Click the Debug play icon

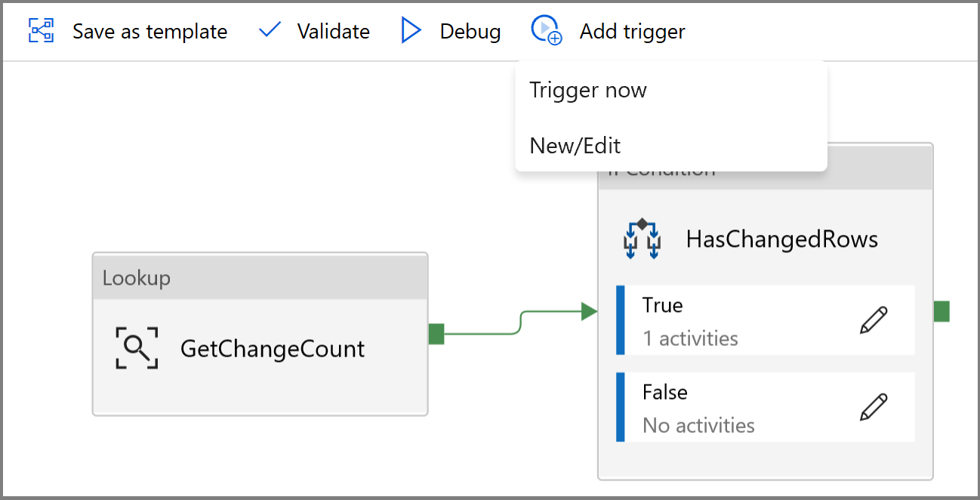click(x=411, y=30)
